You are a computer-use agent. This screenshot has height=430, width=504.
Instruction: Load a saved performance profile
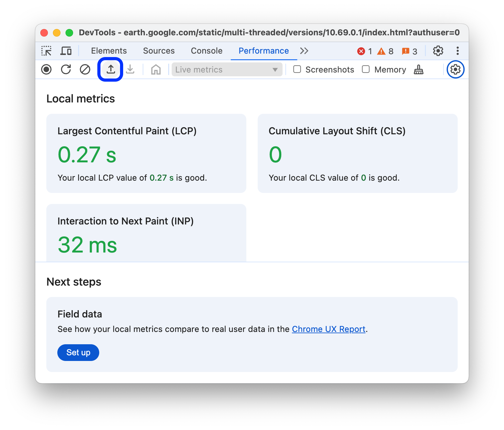click(111, 70)
